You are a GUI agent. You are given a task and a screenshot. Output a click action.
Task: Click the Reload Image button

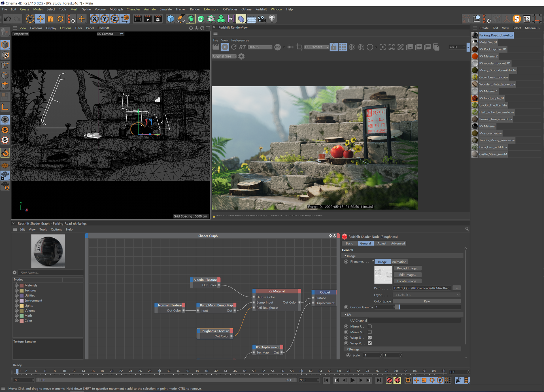407,268
